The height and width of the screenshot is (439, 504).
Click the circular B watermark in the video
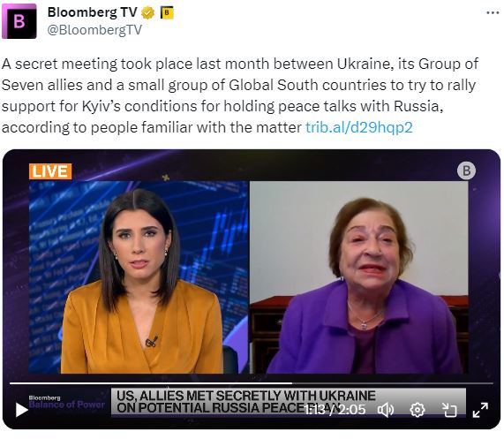[x=466, y=170]
